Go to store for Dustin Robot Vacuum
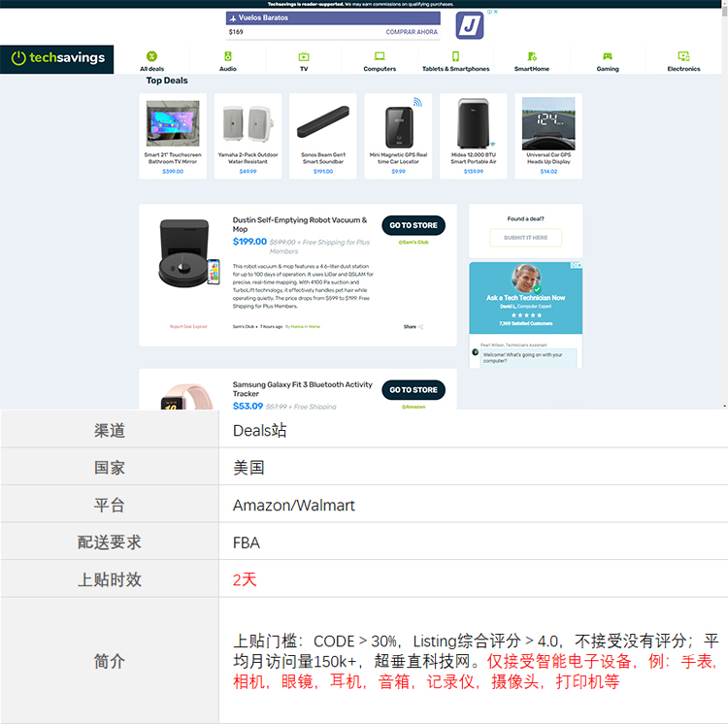728x724 pixels. 414,225
